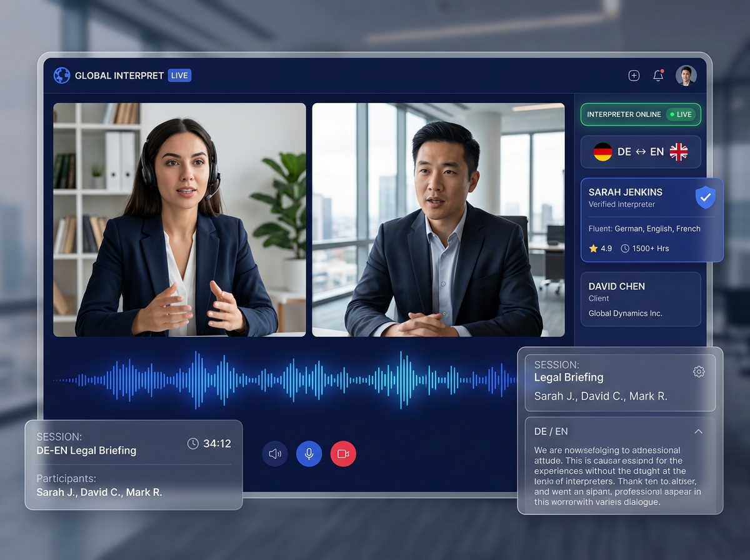
Task: Click the Interpreter Online status pill
Action: tap(641, 114)
